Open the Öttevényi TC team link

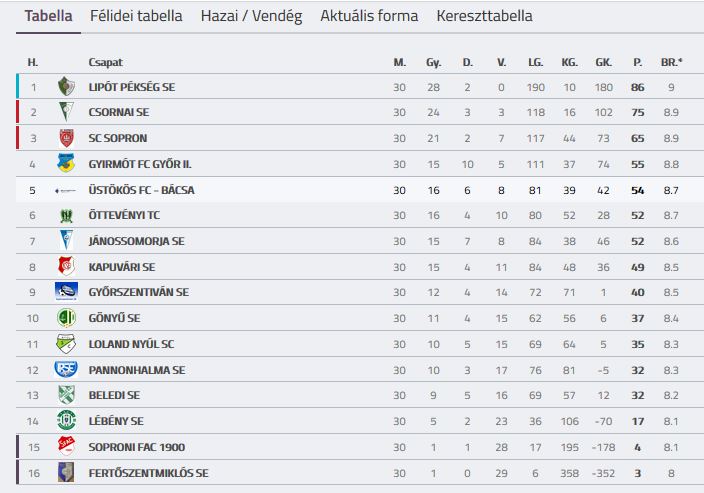pos(125,215)
